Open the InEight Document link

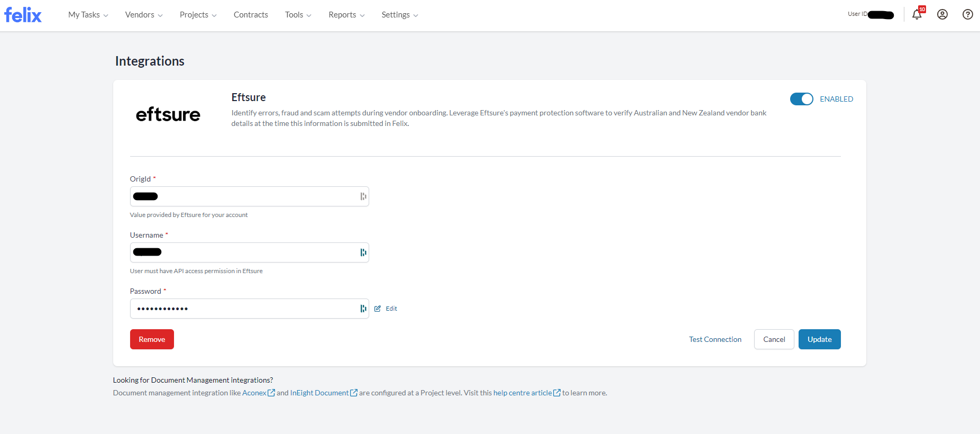[x=319, y=393]
